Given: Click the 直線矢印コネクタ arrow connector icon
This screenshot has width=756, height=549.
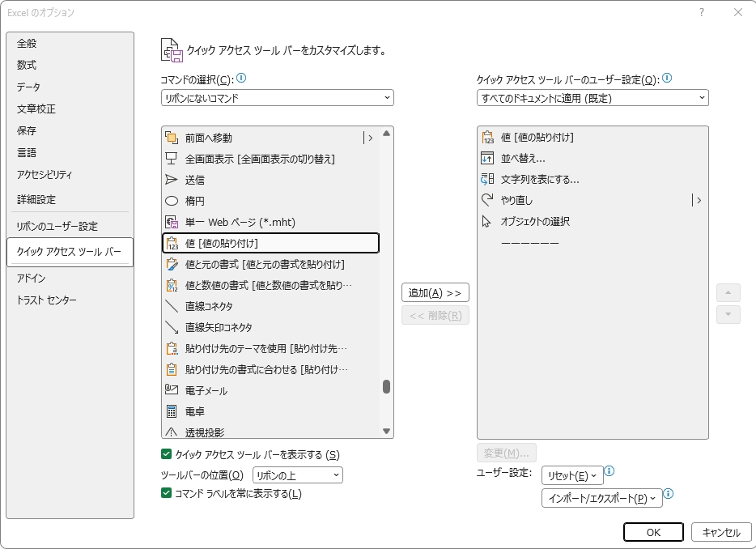Looking at the screenshot, I should click(x=171, y=327).
